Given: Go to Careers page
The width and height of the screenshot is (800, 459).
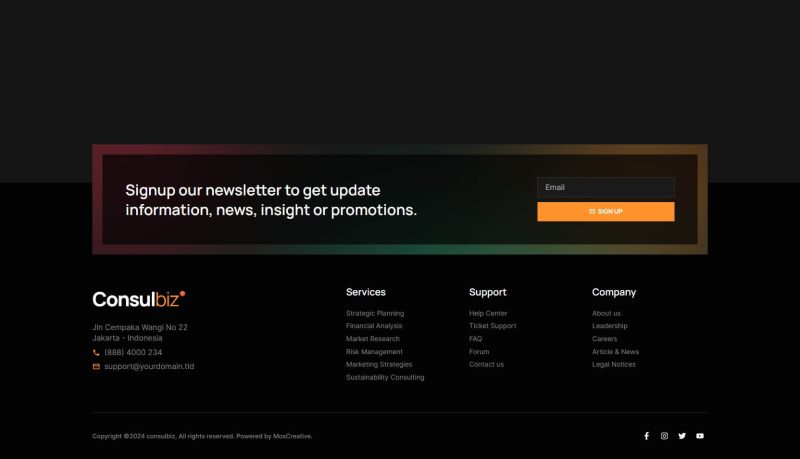Looking at the screenshot, I should (x=604, y=339).
